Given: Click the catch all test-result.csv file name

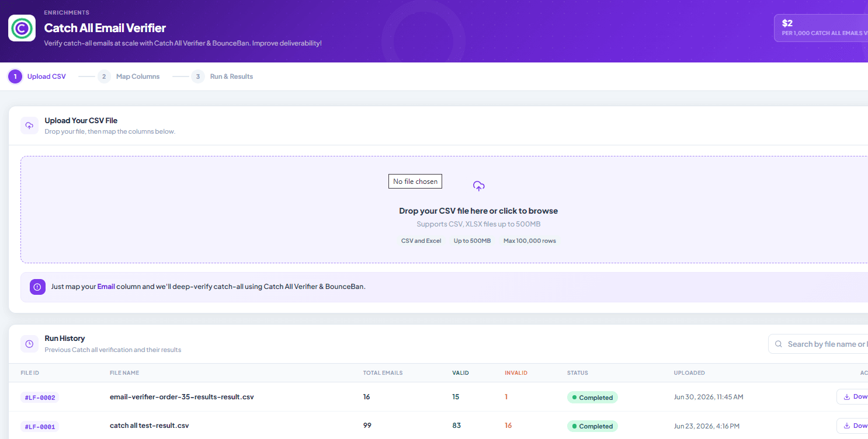Looking at the screenshot, I should tap(150, 426).
